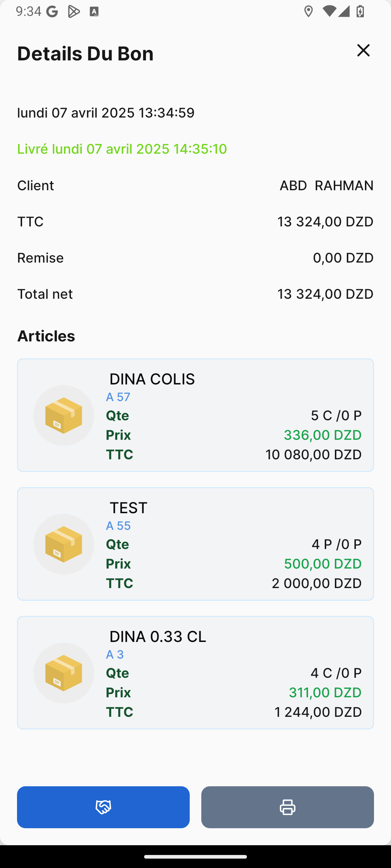391x868 pixels.
Task: Tap the 336,00 DZD price value
Action: 322,435
